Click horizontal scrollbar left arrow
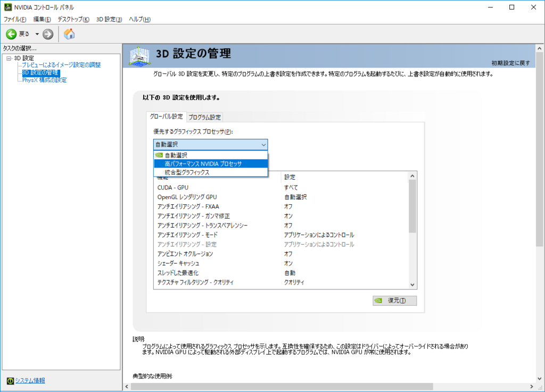The width and height of the screenshot is (545, 392). tap(127, 387)
